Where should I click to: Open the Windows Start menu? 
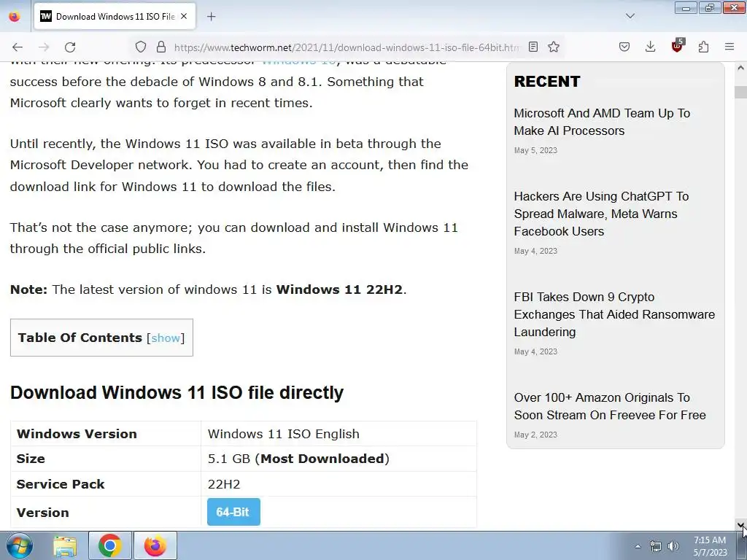19,545
